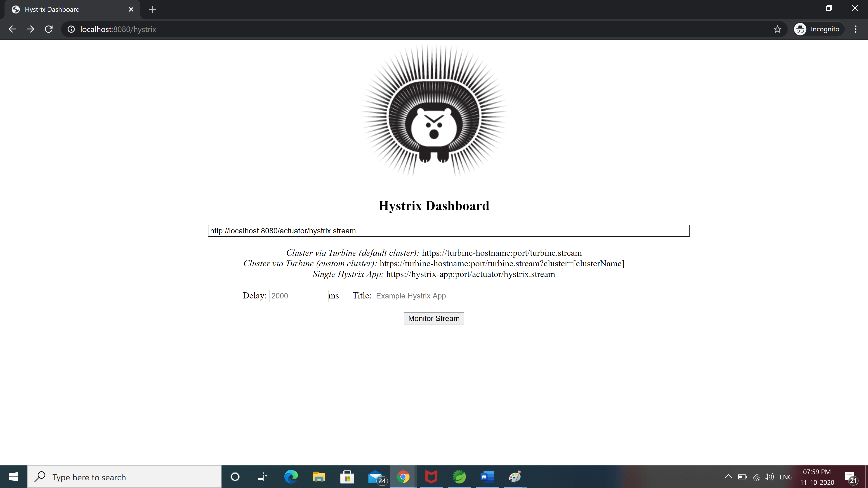This screenshot has height=488, width=868.
Task: Open Chrome's three-dot menu
Action: coord(856,29)
